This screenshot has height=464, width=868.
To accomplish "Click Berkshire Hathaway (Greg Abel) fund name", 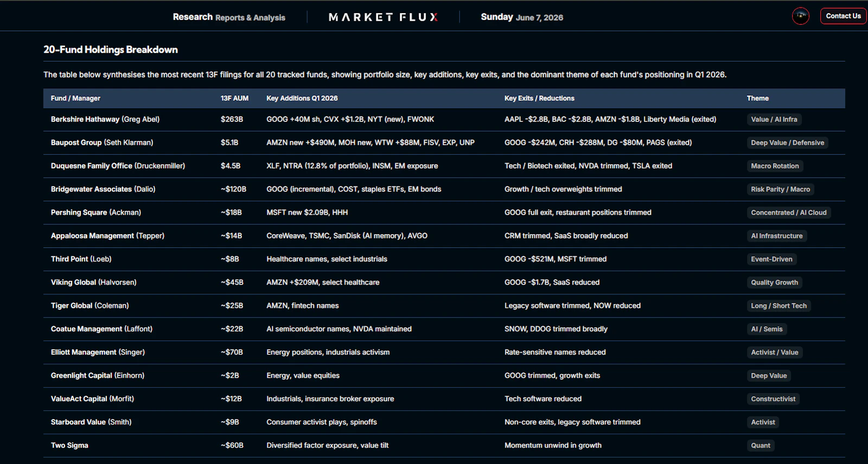I will [x=105, y=119].
